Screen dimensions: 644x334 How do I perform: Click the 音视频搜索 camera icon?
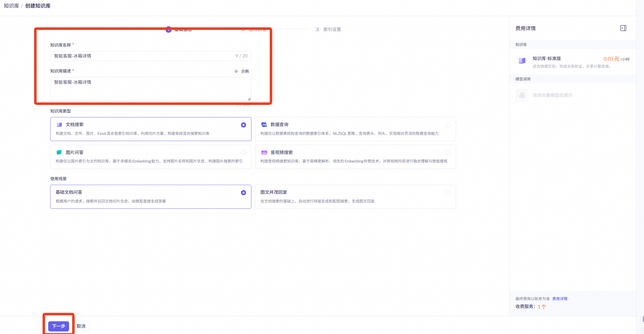pos(264,153)
